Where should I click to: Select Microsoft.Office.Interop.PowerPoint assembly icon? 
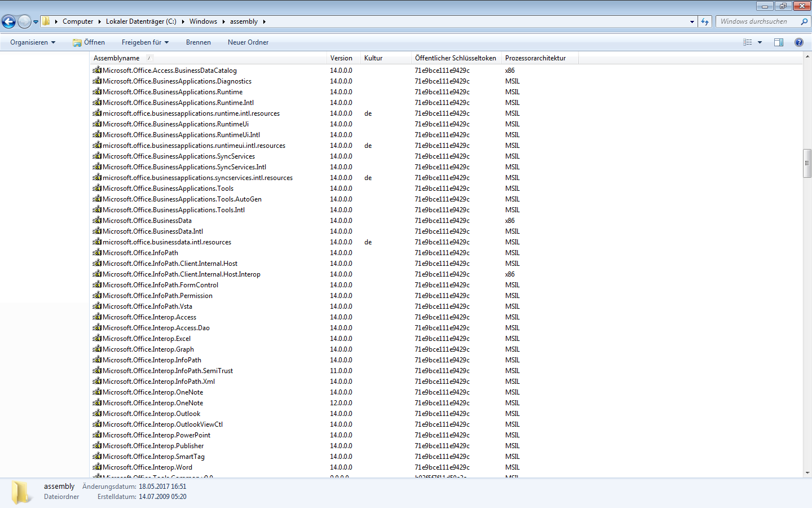(x=97, y=435)
